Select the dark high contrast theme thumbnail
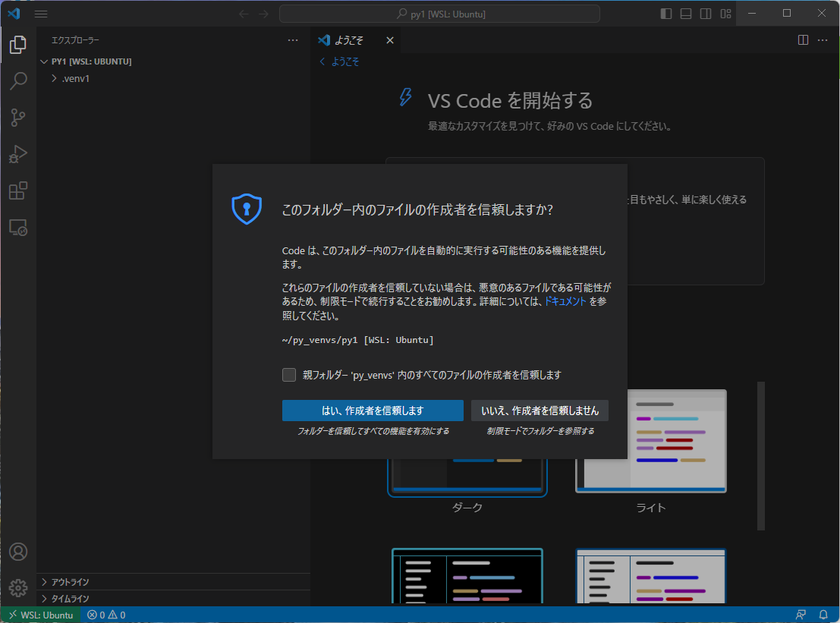 (x=467, y=577)
